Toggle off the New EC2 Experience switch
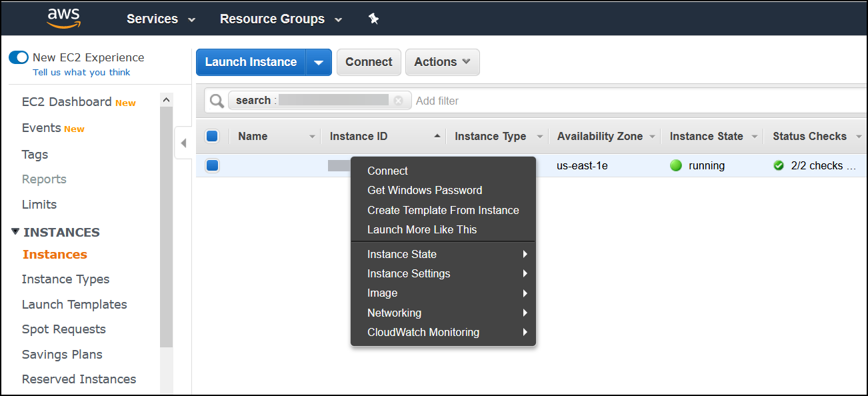Screen dimensions: 868x396 point(18,57)
